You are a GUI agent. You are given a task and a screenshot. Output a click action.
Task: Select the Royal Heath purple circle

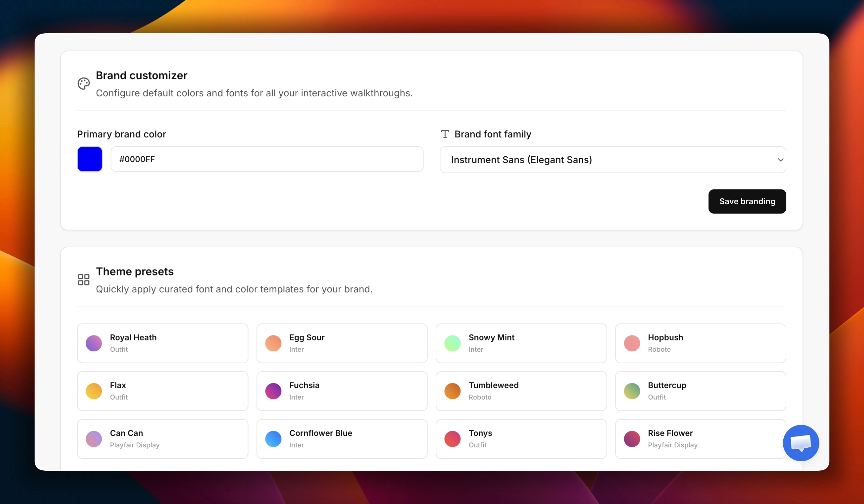(x=94, y=343)
